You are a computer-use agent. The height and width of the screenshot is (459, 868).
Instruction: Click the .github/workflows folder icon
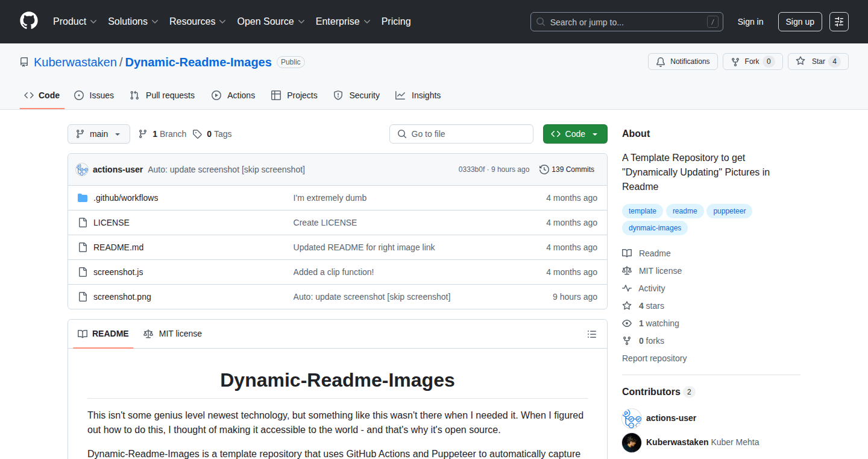(x=83, y=198)
